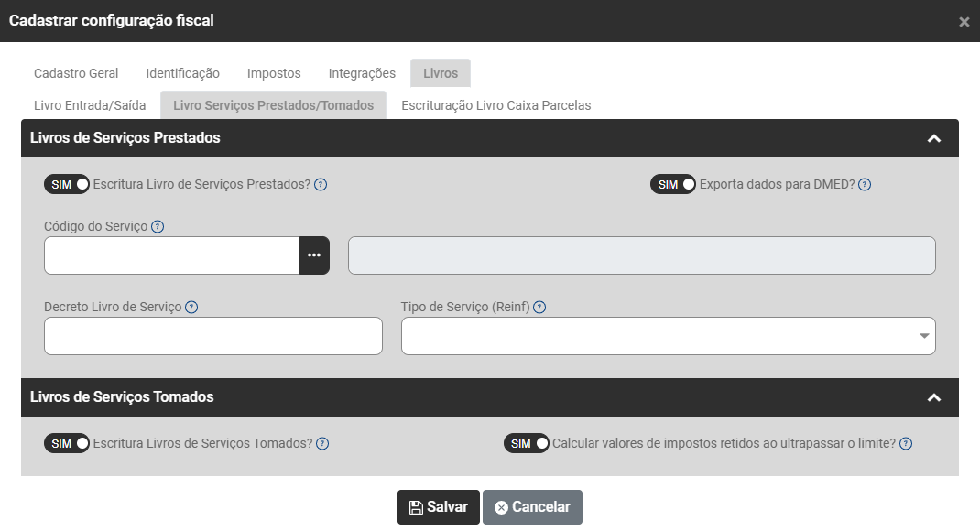Click help icon beside Calcular valores de impostos retidos
This screenshot has height=531, width=980.
(x=906, y=443)
